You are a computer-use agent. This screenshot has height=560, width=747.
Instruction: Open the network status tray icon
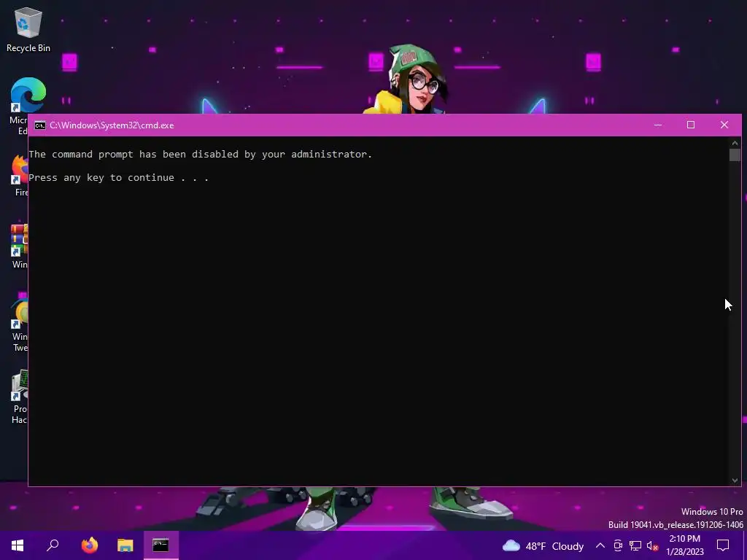(x=635, y=545)
